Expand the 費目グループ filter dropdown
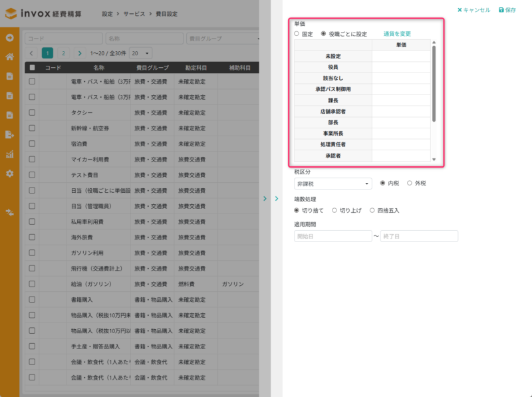The image size is (532, 397). 223,39
